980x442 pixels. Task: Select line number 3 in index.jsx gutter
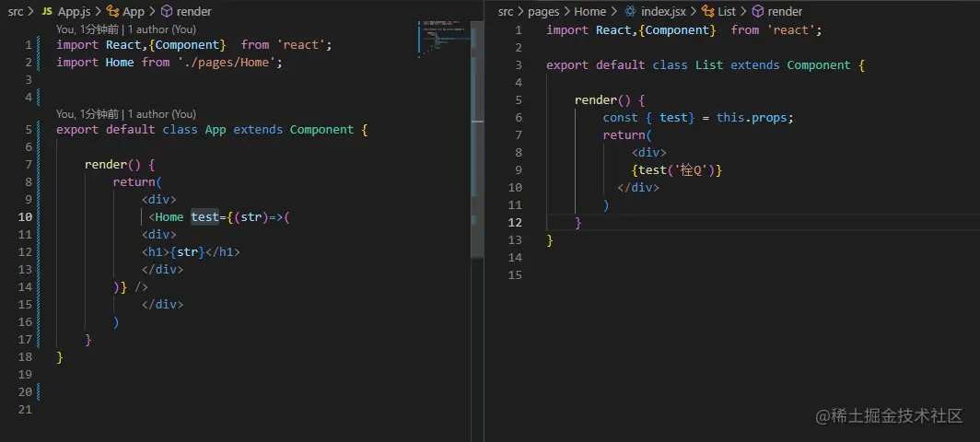click(519, 65)
